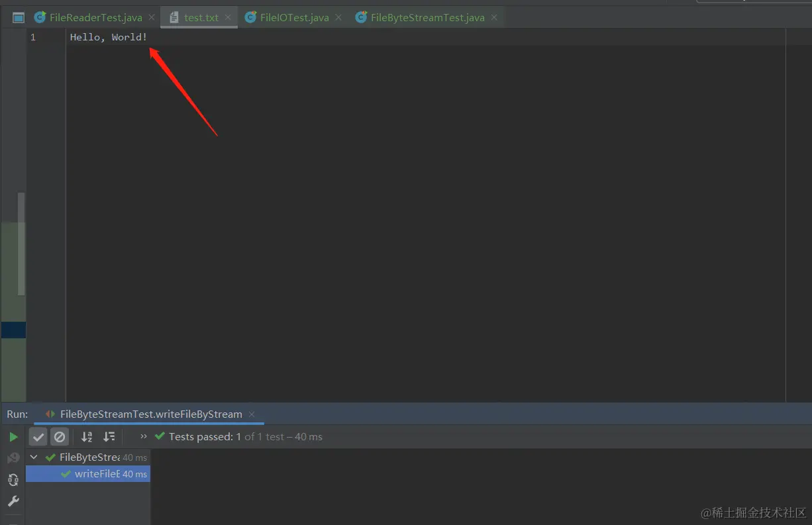Expand hidden run toolbar actions chevron
The image size is (812, 525).
144,436
